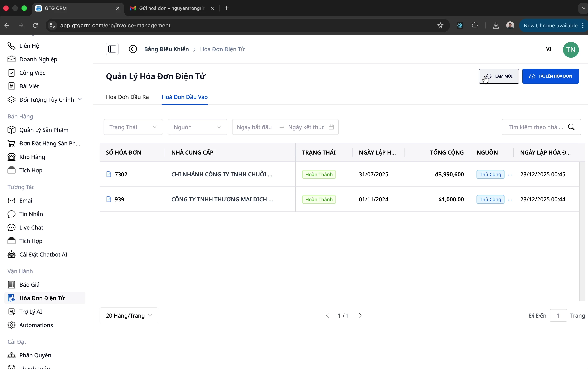
Task: Open Live Chat in the sidebar
Action: (x=31, y=228)
